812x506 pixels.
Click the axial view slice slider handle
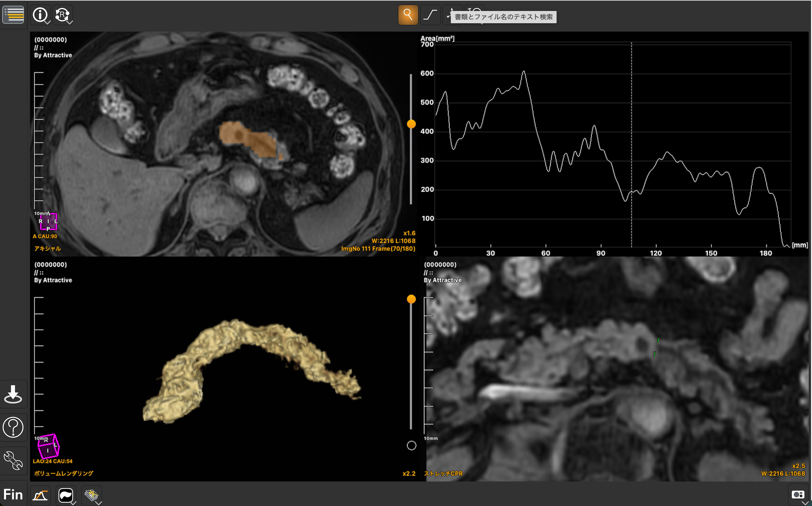[411, 124]
